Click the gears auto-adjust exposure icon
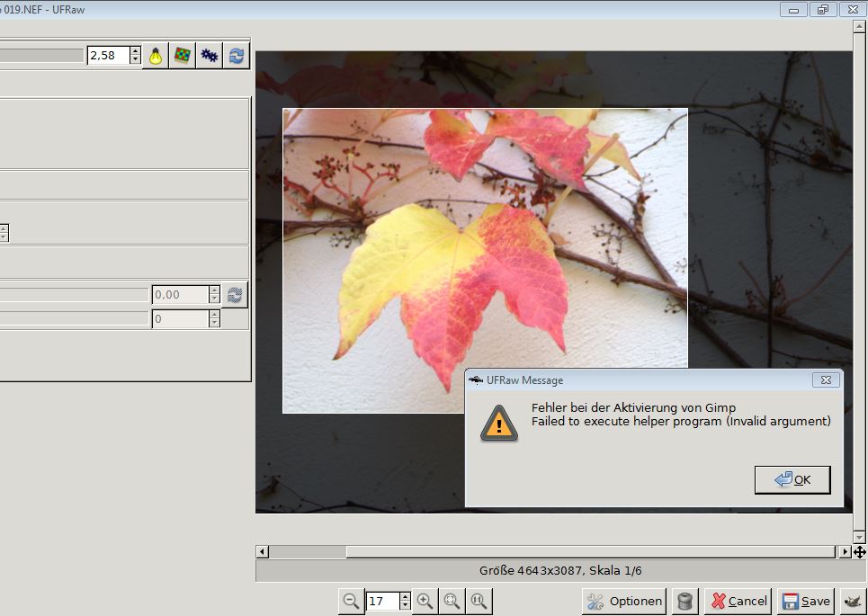Image resolution: width=868 pixels, height=616 pixels. (x=210, y=56)
